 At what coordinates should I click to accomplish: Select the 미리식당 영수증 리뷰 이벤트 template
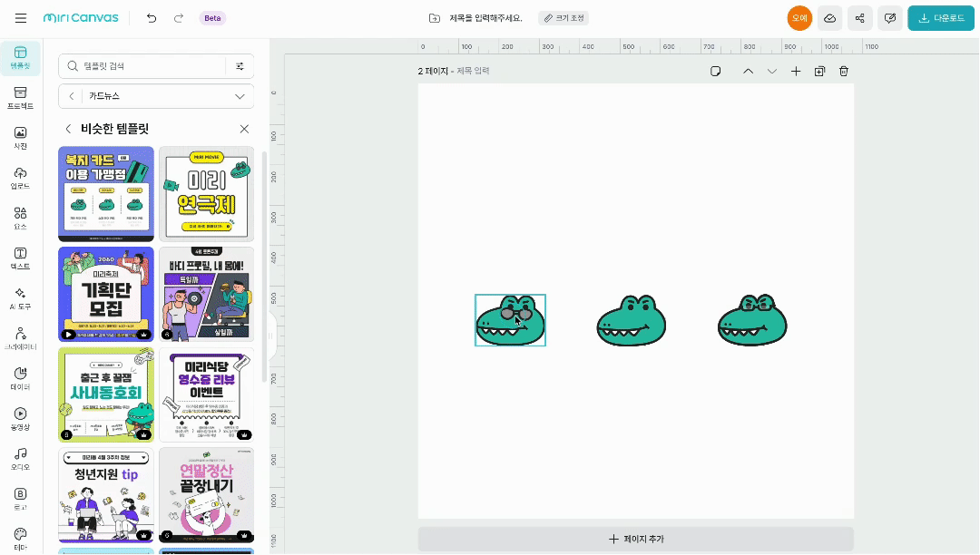(206, 394)
